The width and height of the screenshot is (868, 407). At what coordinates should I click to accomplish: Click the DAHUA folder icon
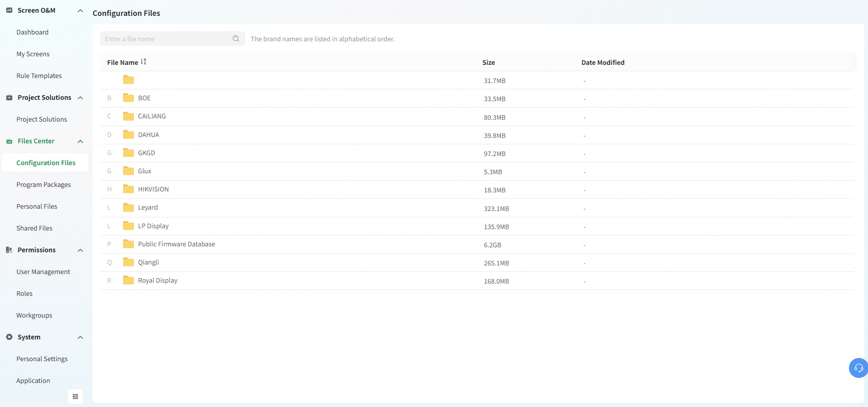coord(128,135)
